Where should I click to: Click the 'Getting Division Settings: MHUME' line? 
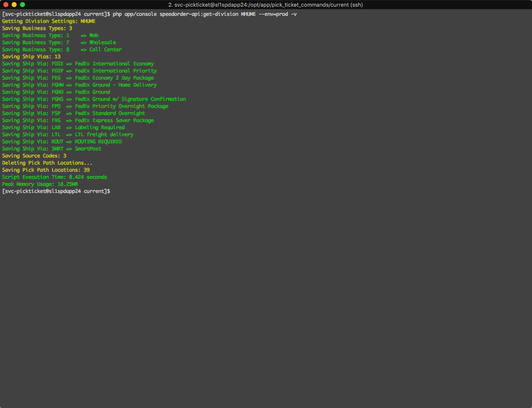49,21
